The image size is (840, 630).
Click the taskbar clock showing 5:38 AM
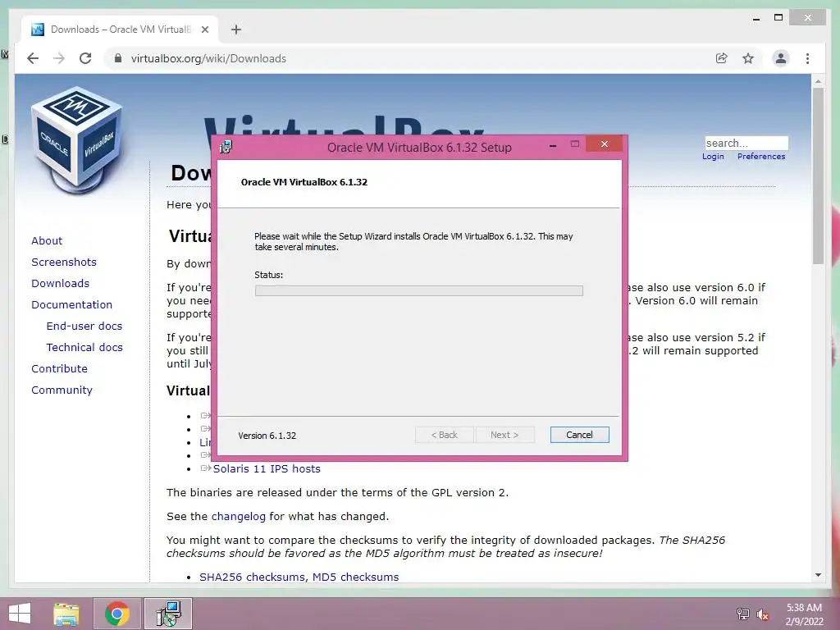tap(804, 614)
